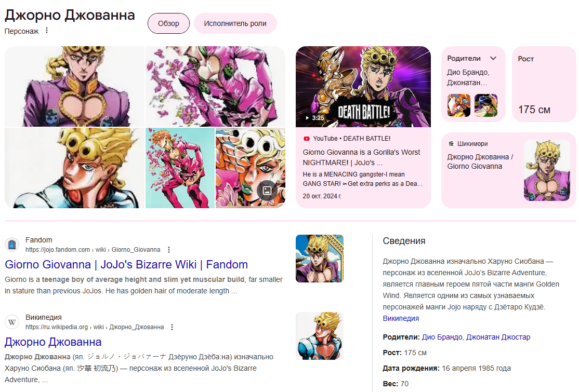This screenshot has width=579, height=392.
Task: Open the Джорно Джованна Wikipedia result
Action: [53, 342]
